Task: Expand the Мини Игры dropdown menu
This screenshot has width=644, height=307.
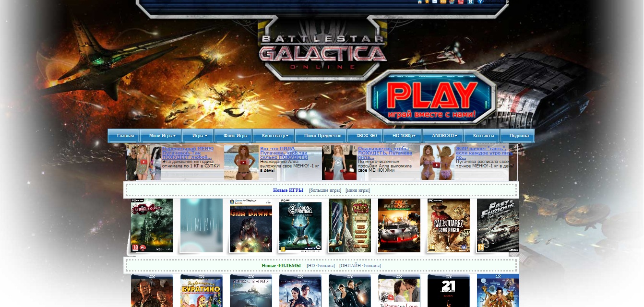Action: [x=161, y=136]
